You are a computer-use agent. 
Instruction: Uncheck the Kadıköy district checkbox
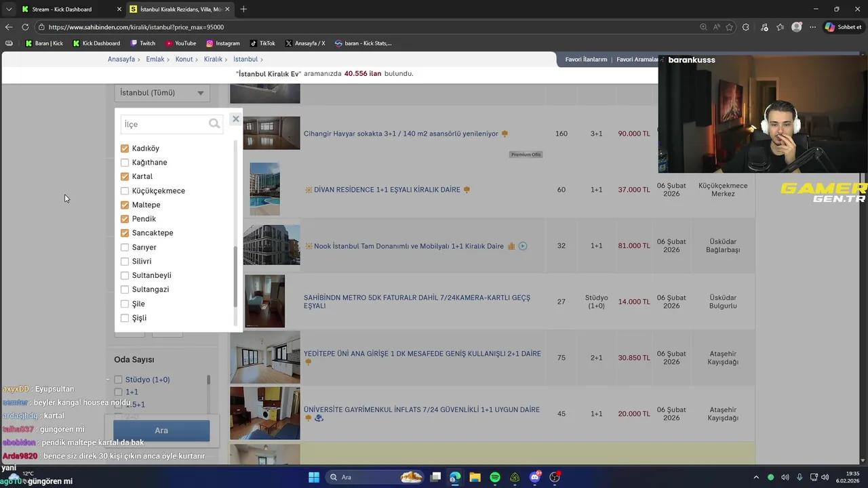tap(125, 148)
